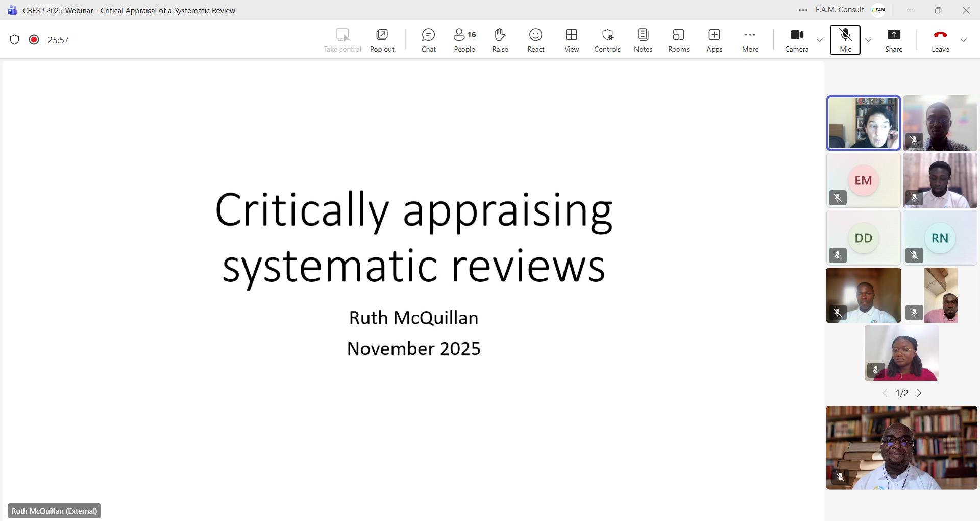Open breakout Rooms
Screen dimensions: 980x521
[678, 40]
